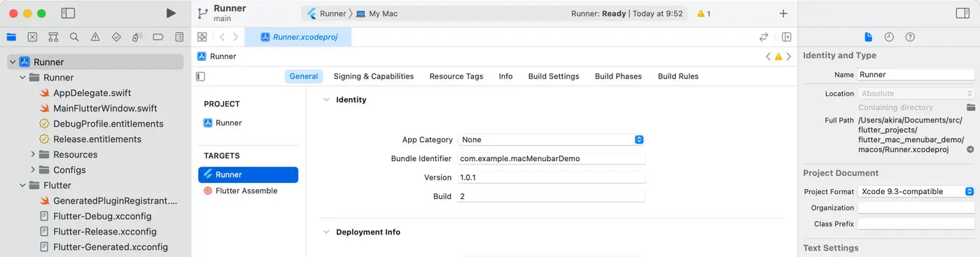The height and width of the screenshot is (257, 980).
Task: Collapse the root Runner project
Action: 13,62
